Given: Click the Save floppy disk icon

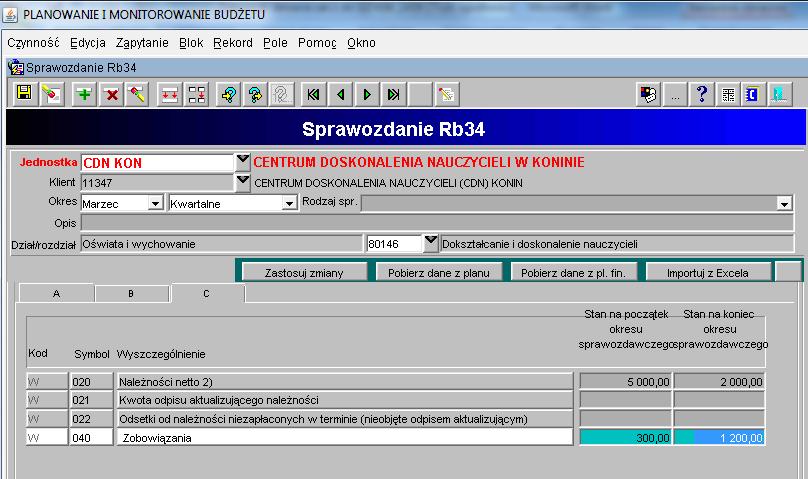Looking at the screenshot, I should pyautogui.click(x=24, y=94).
